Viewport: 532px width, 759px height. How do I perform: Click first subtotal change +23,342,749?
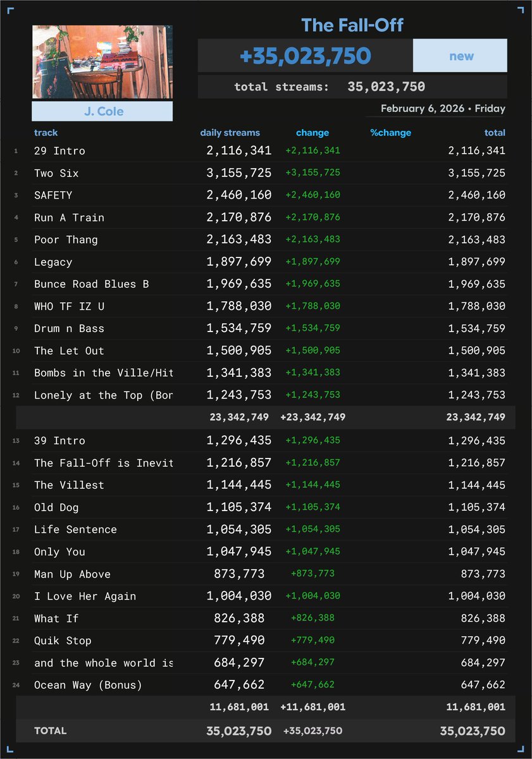tap(312, 417)
